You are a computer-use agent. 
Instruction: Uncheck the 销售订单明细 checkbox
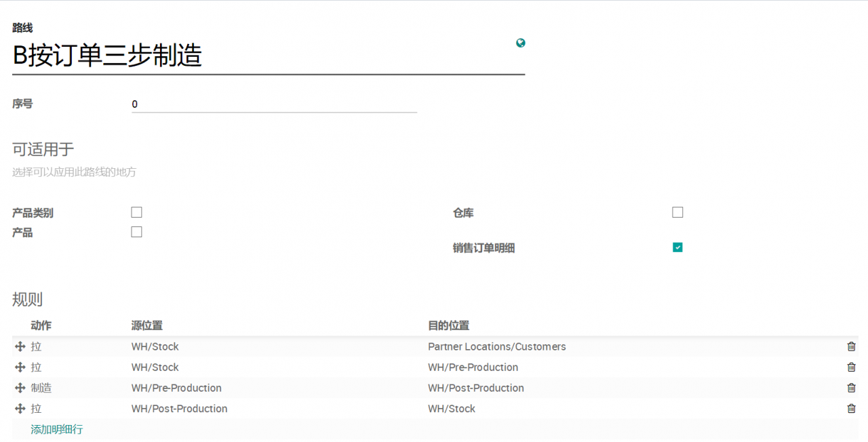coord(677,247)
